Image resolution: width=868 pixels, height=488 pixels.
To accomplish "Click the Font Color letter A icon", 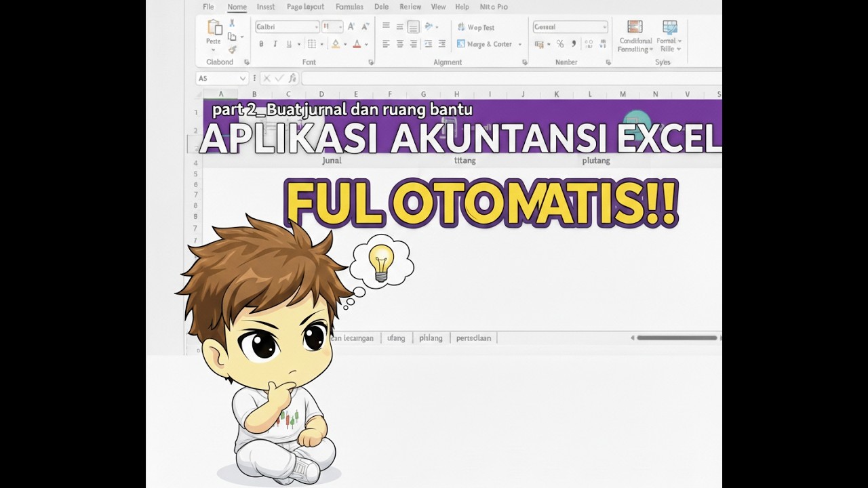I will [x=357, y=44].
